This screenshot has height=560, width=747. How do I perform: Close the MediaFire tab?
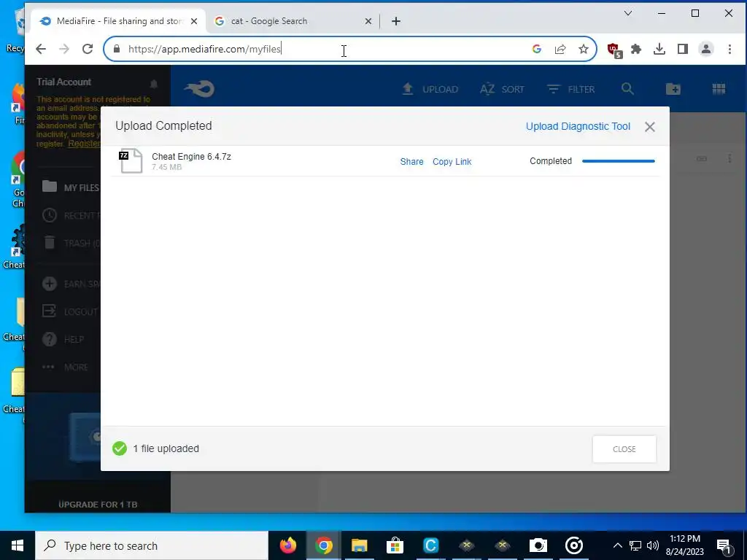click(x=194, y=21)
